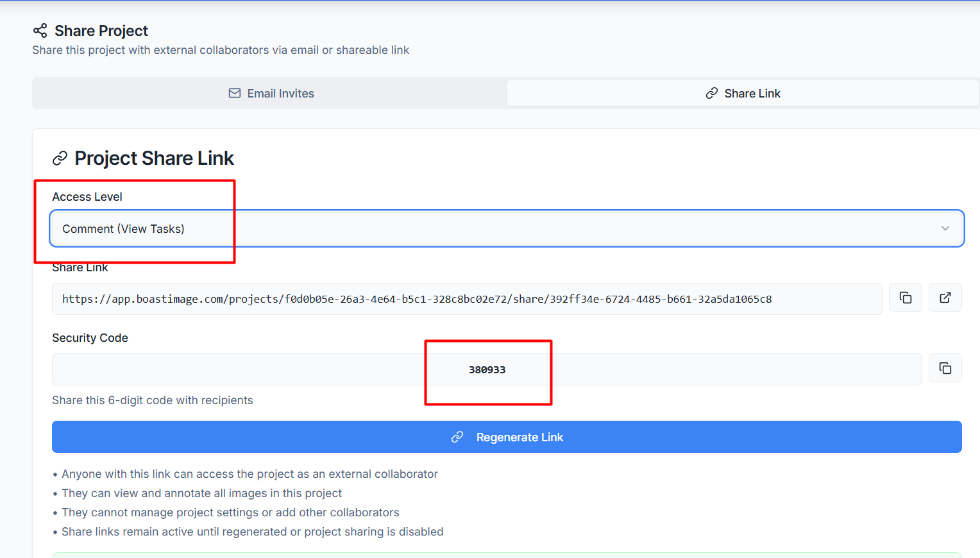
Task: Copy the 6-digit security code
Action: tap(945, 368)
